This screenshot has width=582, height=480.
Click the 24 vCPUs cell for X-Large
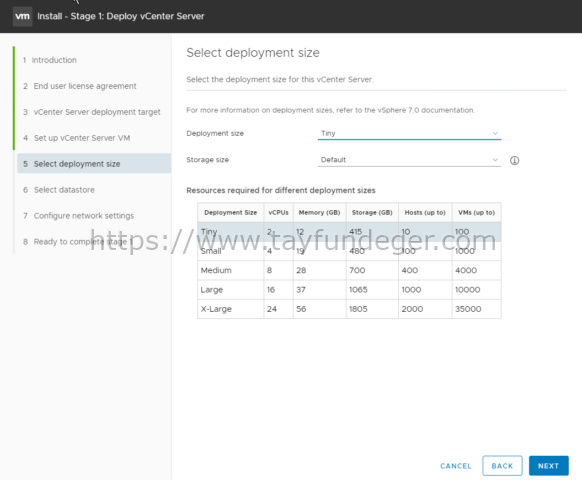[x=278, y=309]
